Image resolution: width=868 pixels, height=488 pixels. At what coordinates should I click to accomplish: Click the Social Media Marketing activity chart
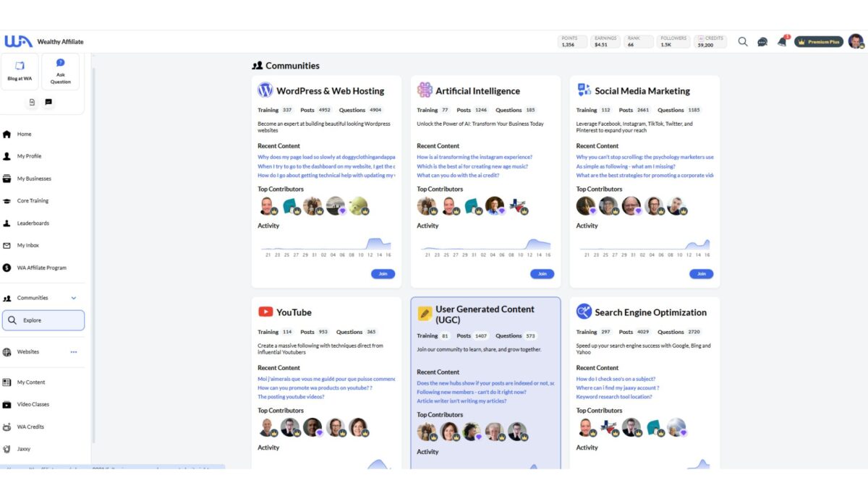[644, 246]
